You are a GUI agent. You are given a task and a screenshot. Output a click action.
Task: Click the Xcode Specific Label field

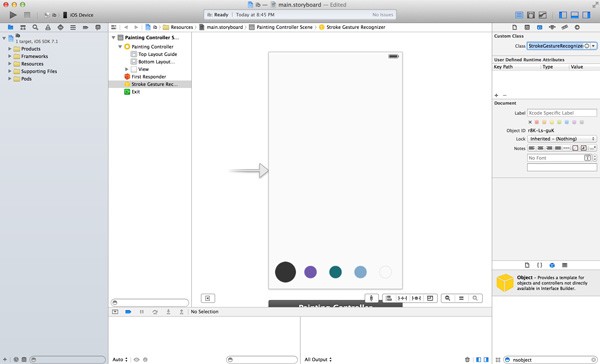coord(562,113)
